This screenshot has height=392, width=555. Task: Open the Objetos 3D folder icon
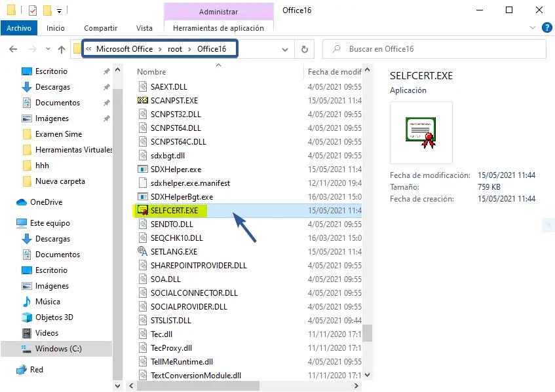[x=27, y=317]
